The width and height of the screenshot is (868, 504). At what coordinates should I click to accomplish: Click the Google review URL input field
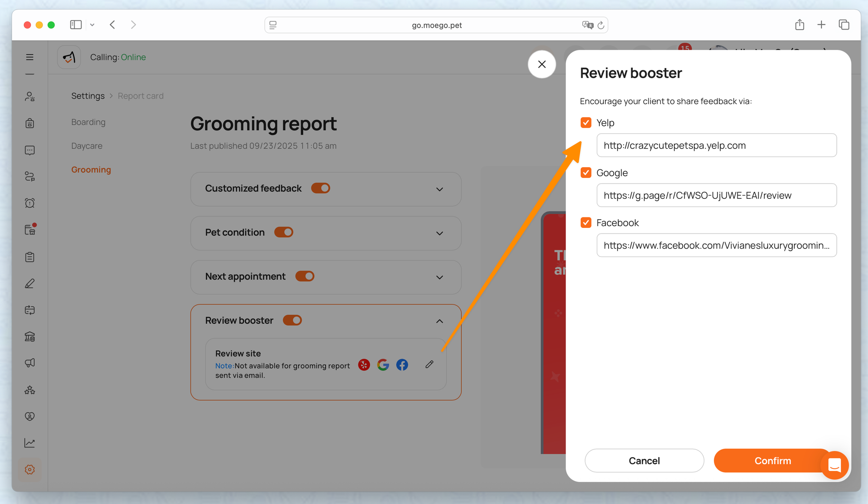[x=716, y=195]
